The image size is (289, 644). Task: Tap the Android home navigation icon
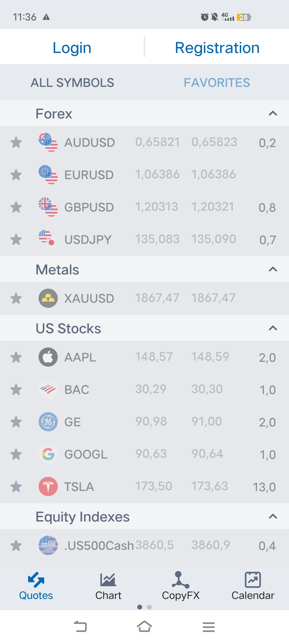point(144,626)
